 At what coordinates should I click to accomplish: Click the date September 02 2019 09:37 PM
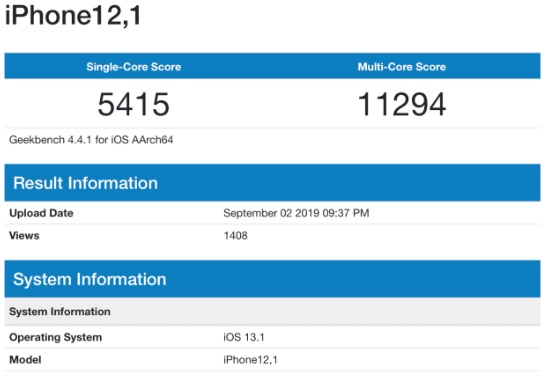click(x=296, y=213)
